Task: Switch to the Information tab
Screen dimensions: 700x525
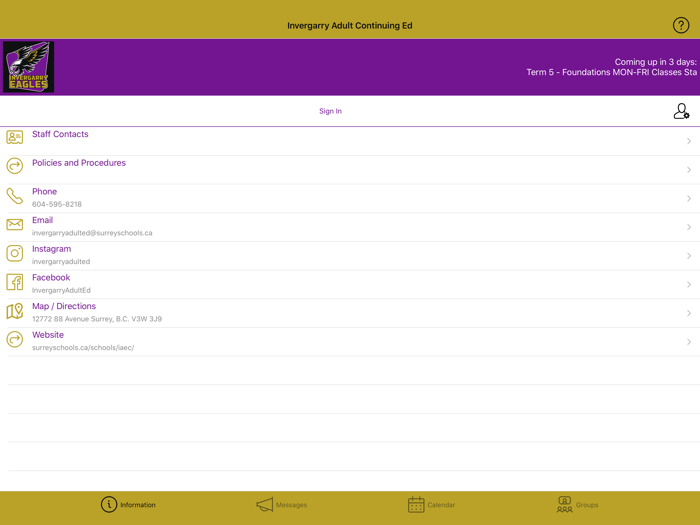Action: (x=128, y=504)
